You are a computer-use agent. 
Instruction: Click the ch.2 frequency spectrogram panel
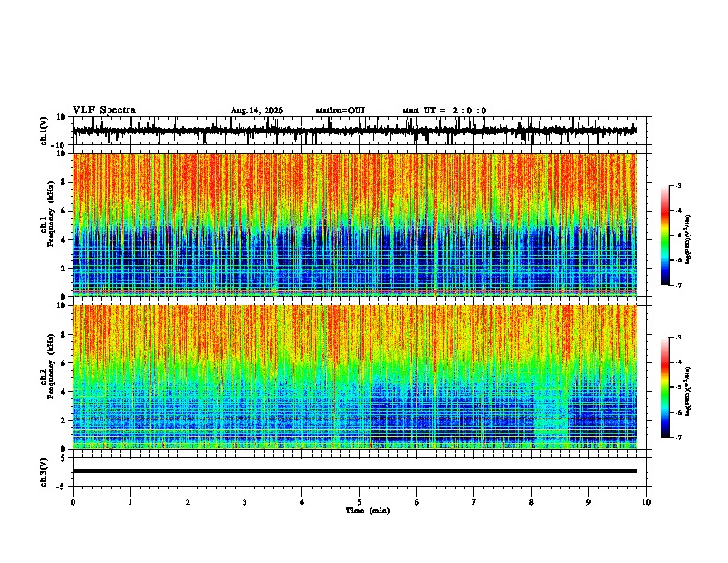tap(354, 377)
